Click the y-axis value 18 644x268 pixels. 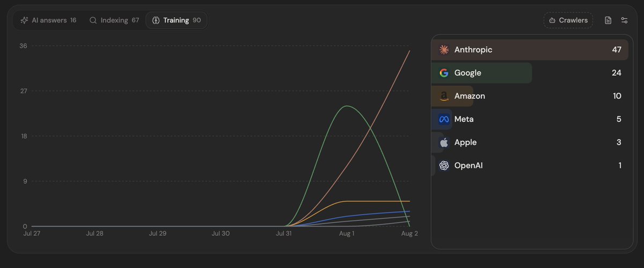pyautogui.click(x=23, y=136)
